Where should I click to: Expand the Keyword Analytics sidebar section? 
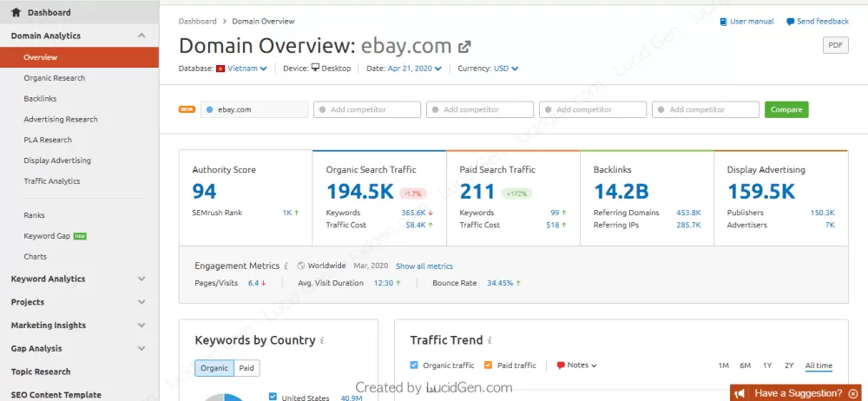(x=141, y=279)
